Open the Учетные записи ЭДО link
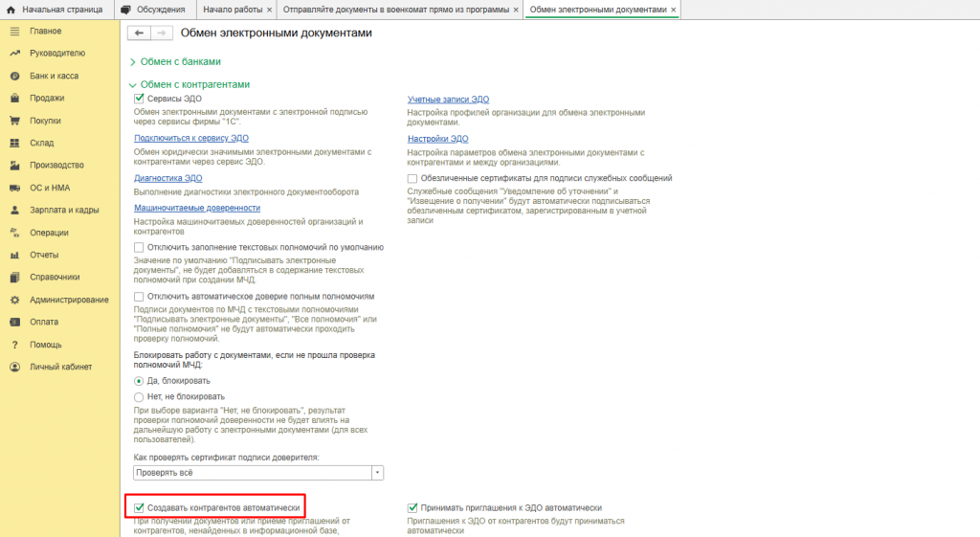This screenshot has height=537, width=980. [x=448, y=100]
